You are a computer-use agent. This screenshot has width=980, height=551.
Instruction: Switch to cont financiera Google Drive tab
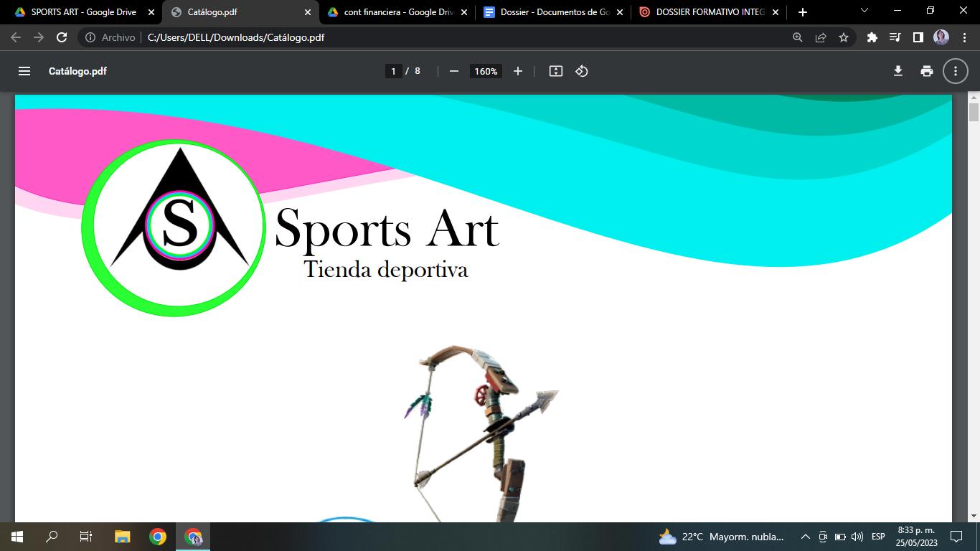click(398, 12)
